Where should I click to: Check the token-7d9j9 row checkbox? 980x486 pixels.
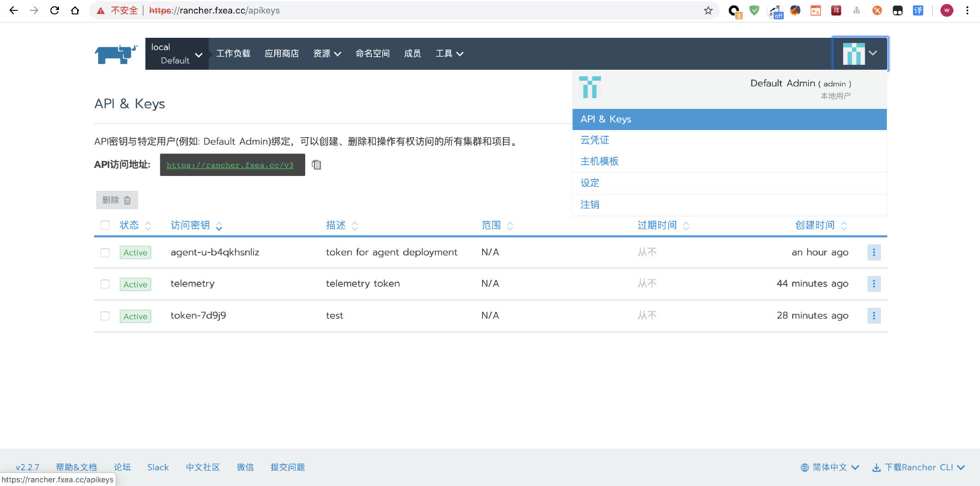pos(105,316)
